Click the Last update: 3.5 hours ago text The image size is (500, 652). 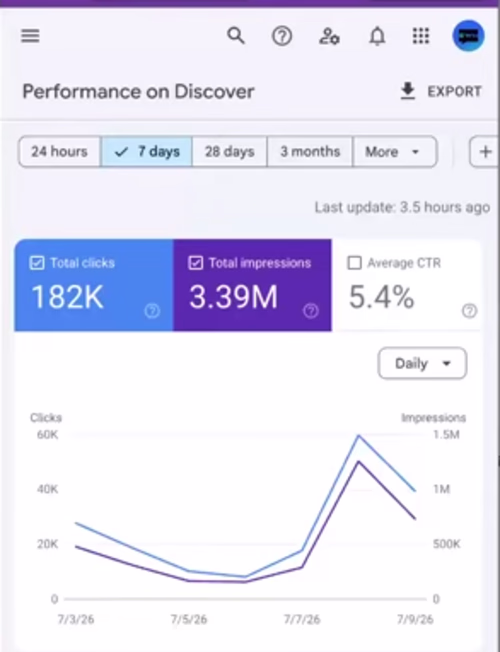(x=402, y=207)
